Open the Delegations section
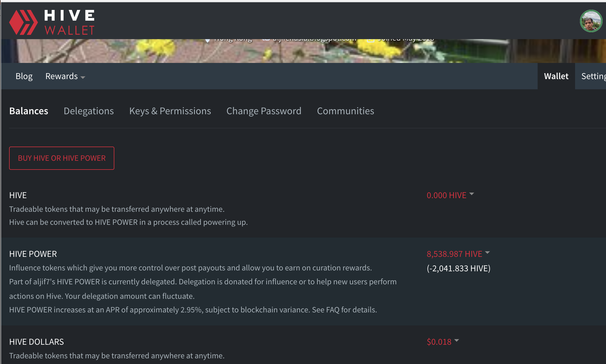Image resolution: width=606 pixels, height=364 pixels. coord(89,111)
